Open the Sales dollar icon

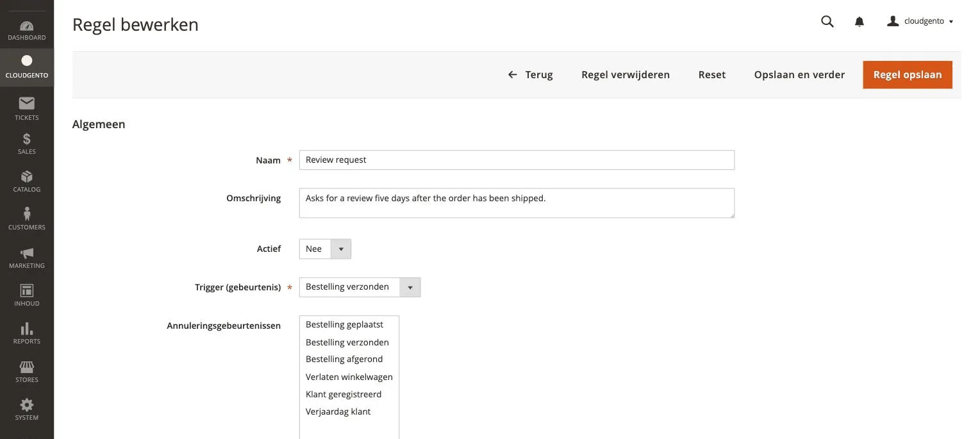point(27,139)
